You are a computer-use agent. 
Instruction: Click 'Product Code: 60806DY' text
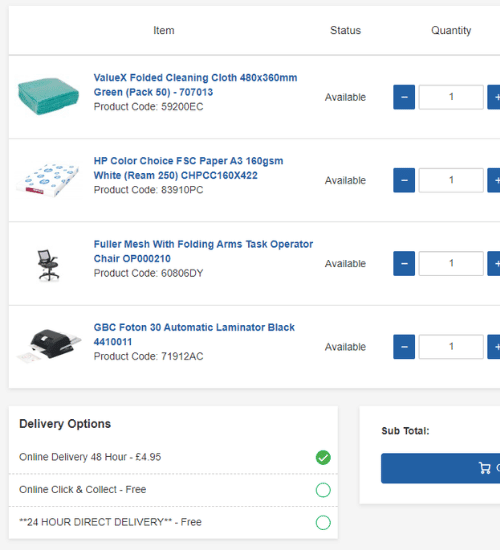point(148,273)
